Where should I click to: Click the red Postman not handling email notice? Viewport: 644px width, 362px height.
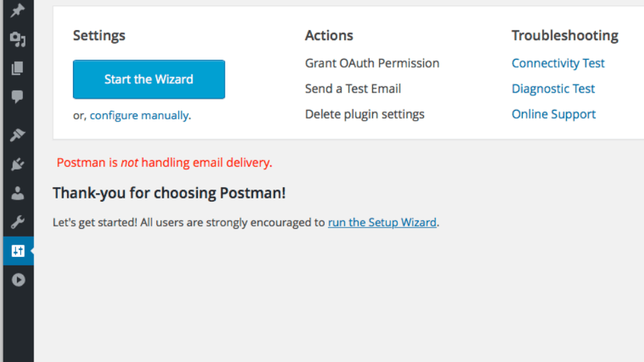[164, 162]
